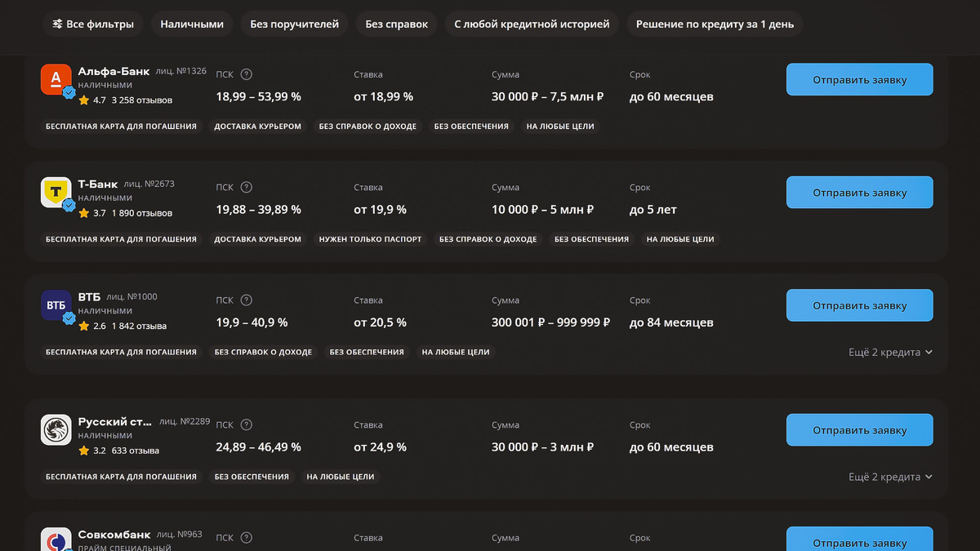Send application to ВТБ
Viewport: 980px width, 551px height.
click(x=859, y=305)
